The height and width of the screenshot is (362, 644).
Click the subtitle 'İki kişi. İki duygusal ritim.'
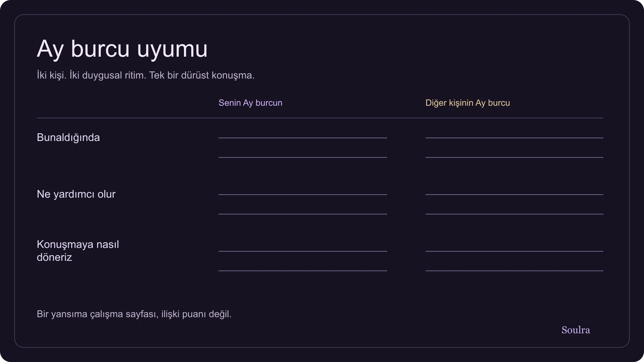[92, 75]
